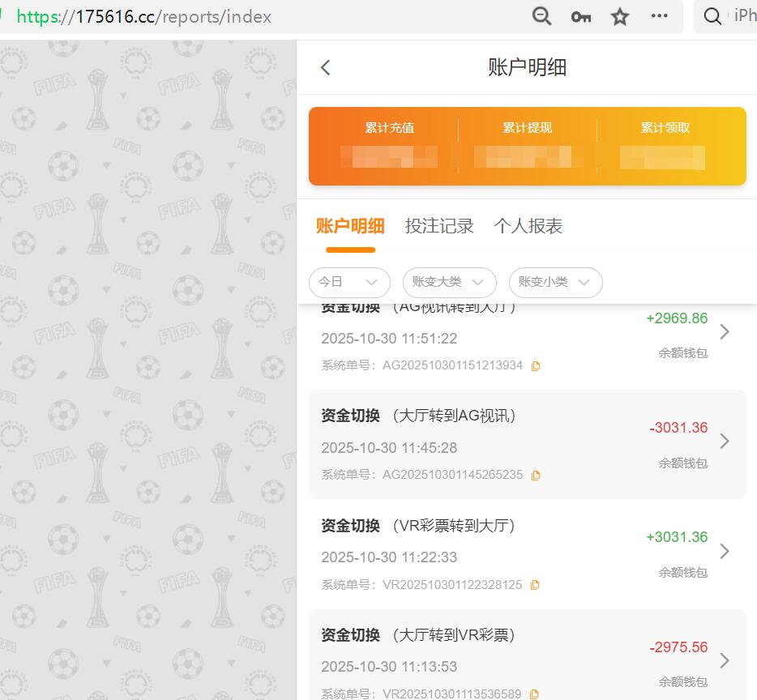Switch to the 投注记录 tab
The image size is (757, 700).
tap(438, 226)
